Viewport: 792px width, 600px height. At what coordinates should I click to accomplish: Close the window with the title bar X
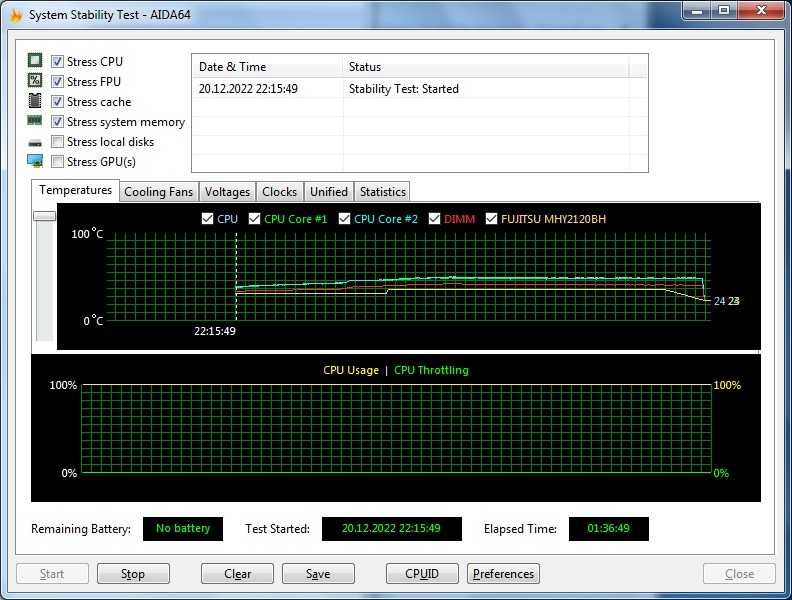(x=761, y=11)
